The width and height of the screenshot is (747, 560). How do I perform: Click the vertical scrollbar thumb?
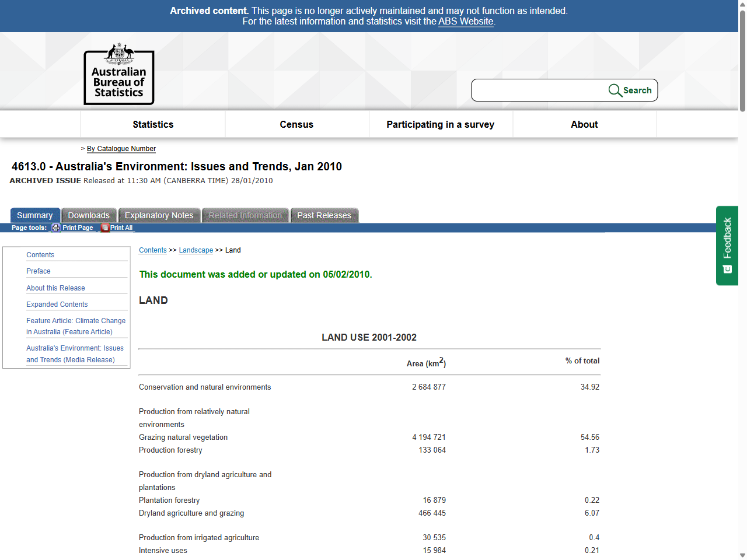pos(742,61)
